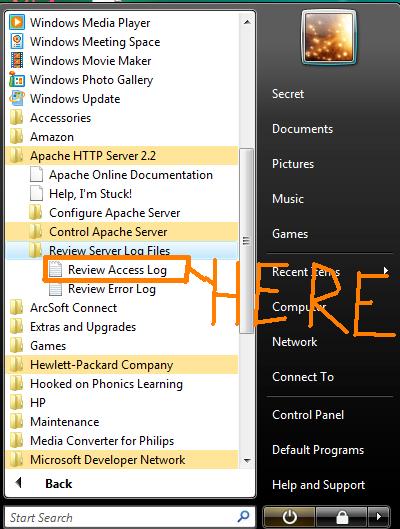Expand the Hewlett-Packard Company group
The width and height of the screenshot is (400, 529).
click(122, 364)
